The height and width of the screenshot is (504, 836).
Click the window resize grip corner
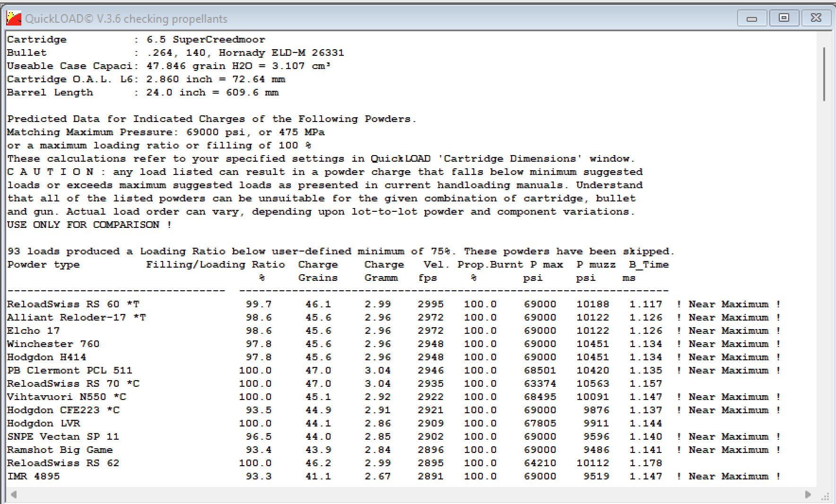point(826,496)
